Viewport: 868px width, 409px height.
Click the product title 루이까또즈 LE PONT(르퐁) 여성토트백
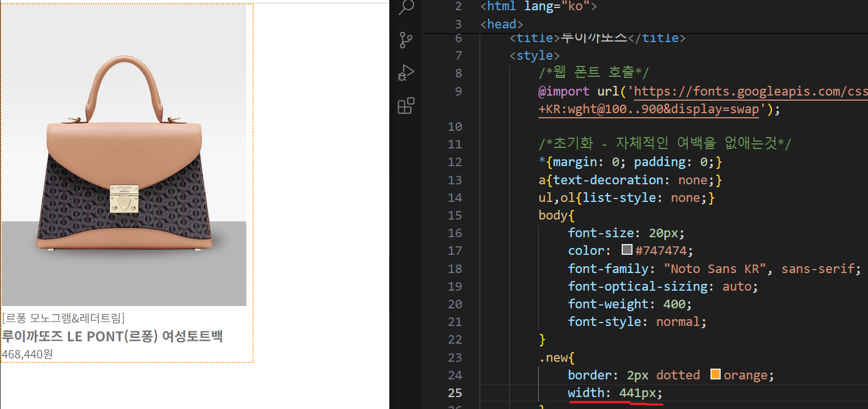point(112,336)
